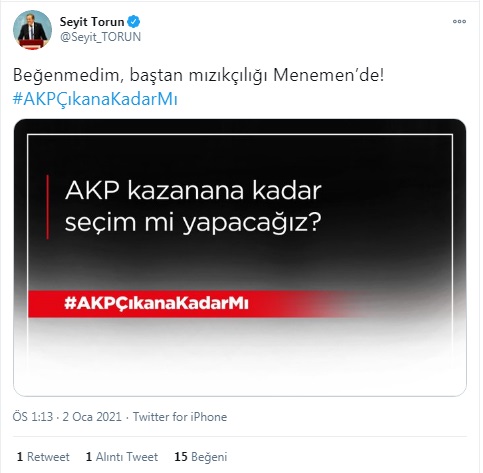
Task: Click the blue verified badge
Action: [134, 22]
